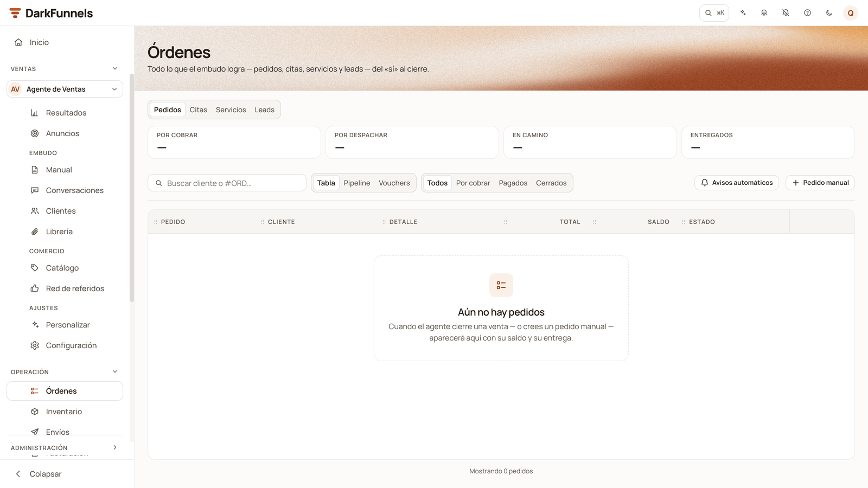868x488 pixels.
Task: Select the Pedidos tab
Action: 168,110
